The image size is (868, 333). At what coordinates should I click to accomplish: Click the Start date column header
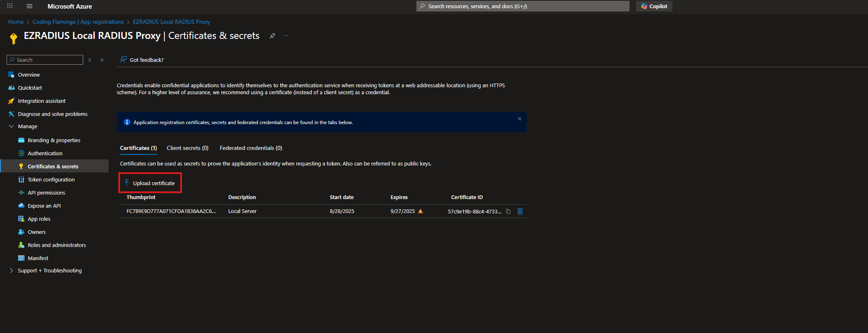point(342,197)
